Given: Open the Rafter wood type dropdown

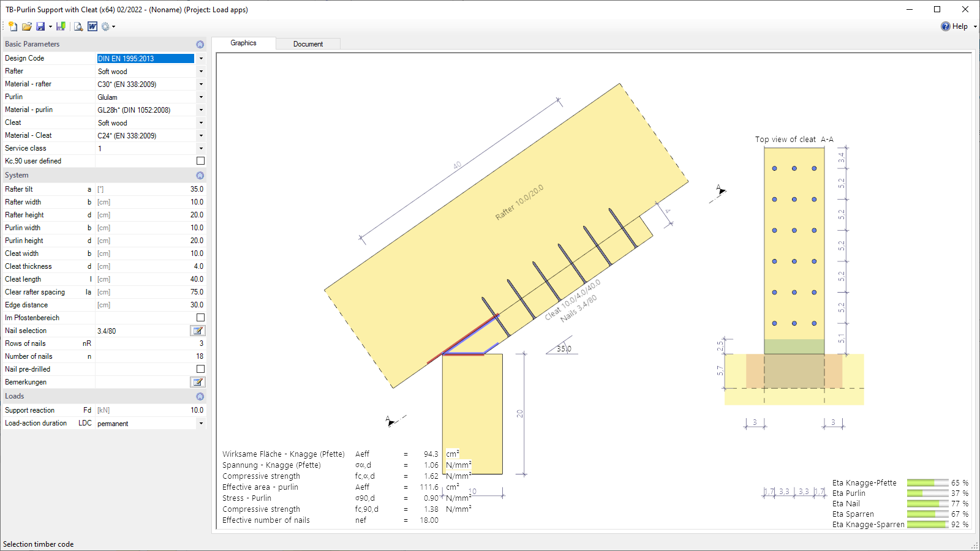Looking at the screenshot, I should click(x=201, y=72).
